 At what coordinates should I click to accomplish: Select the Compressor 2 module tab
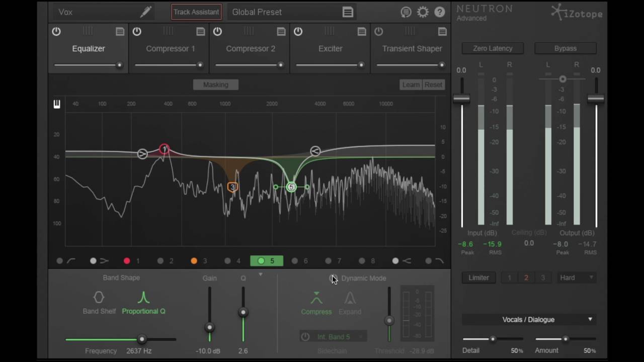251,48
